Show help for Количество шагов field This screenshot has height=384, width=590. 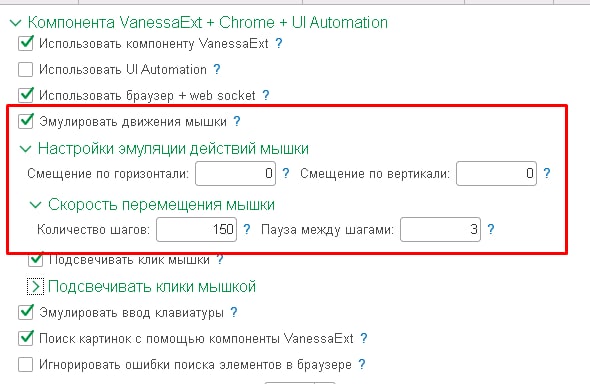(x=246, y=229)
